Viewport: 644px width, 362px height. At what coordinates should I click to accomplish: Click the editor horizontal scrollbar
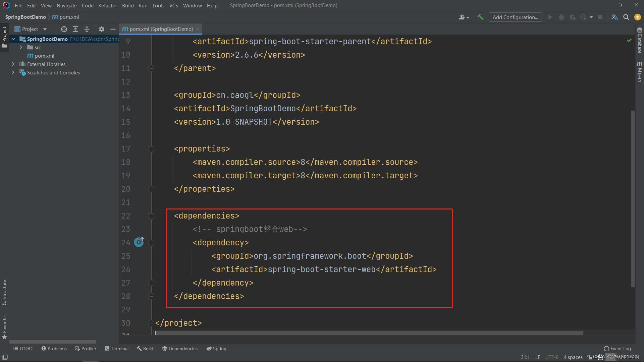click(369, 333)
